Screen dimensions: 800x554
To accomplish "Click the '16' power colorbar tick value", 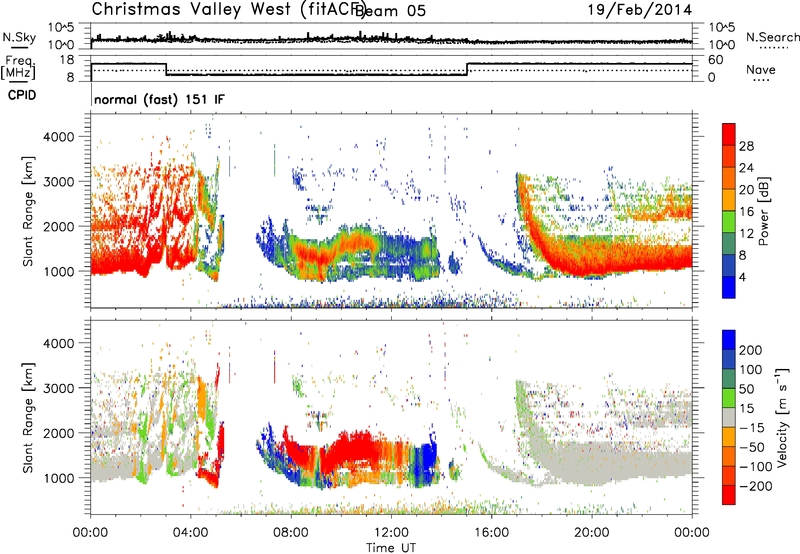I will pos(746,212).
